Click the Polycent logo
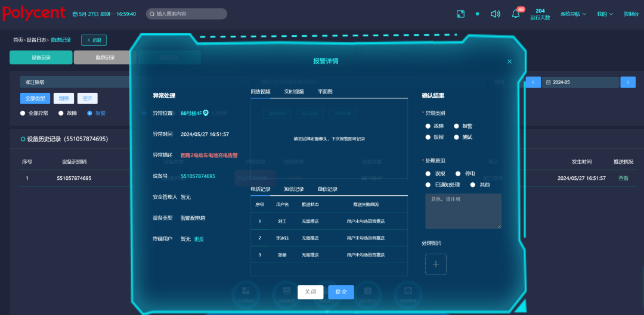 coord(34,13)
